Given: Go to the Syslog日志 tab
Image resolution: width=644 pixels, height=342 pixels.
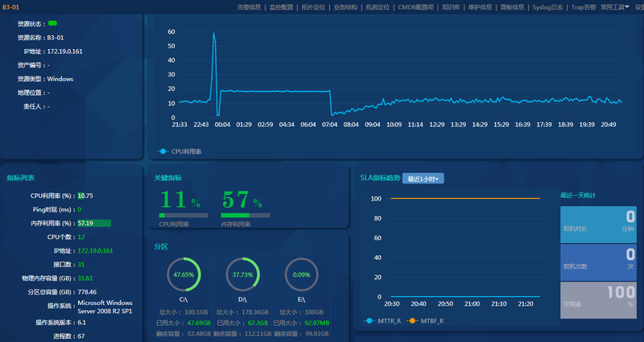Looking at the screenshot, I should (548, 7).
